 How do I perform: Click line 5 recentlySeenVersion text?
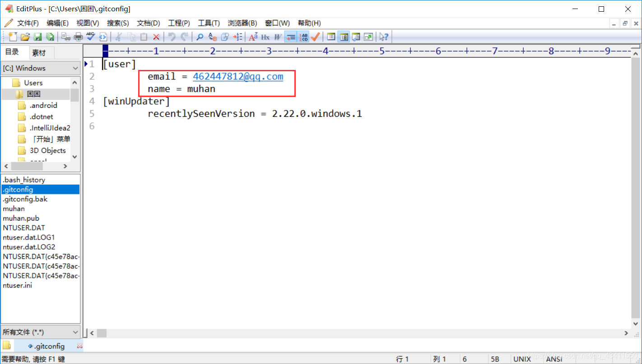pos(255,114)
